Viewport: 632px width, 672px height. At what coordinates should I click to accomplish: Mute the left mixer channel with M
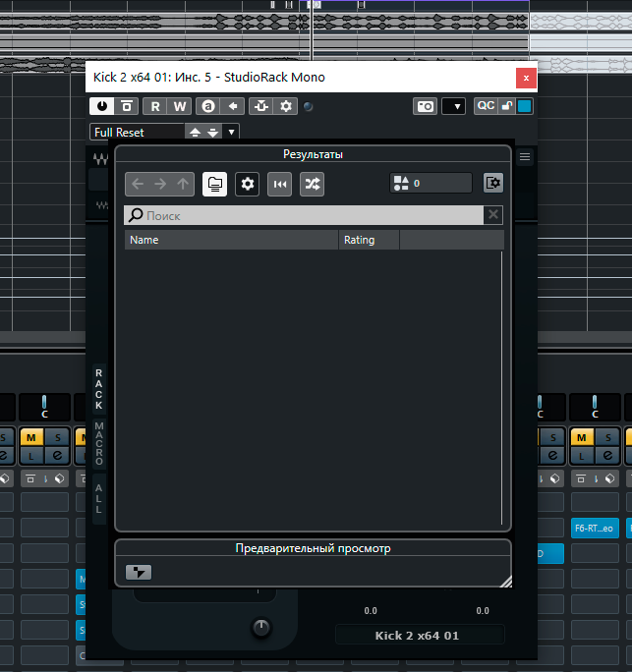point(31,437)
